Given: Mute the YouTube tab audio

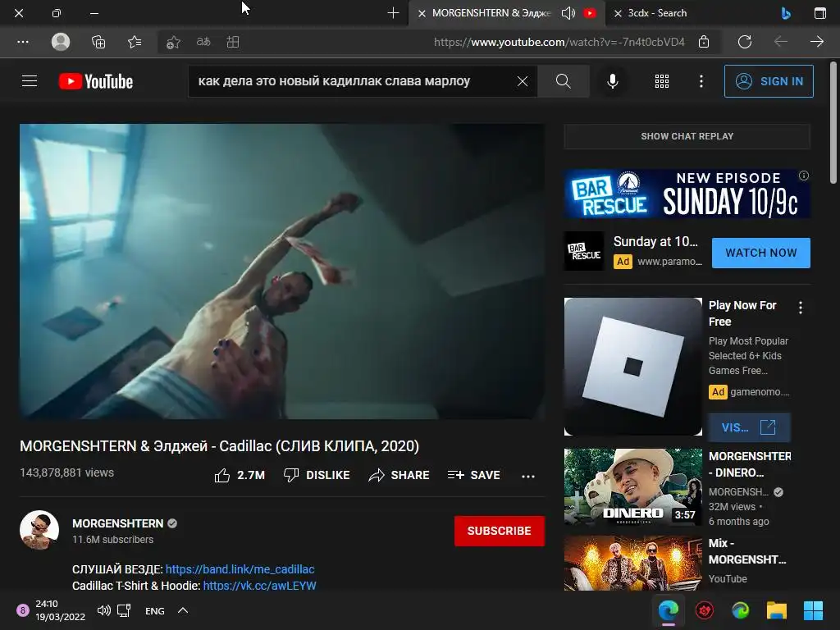Looking at the screenshot, I should (x=568, y=13).
